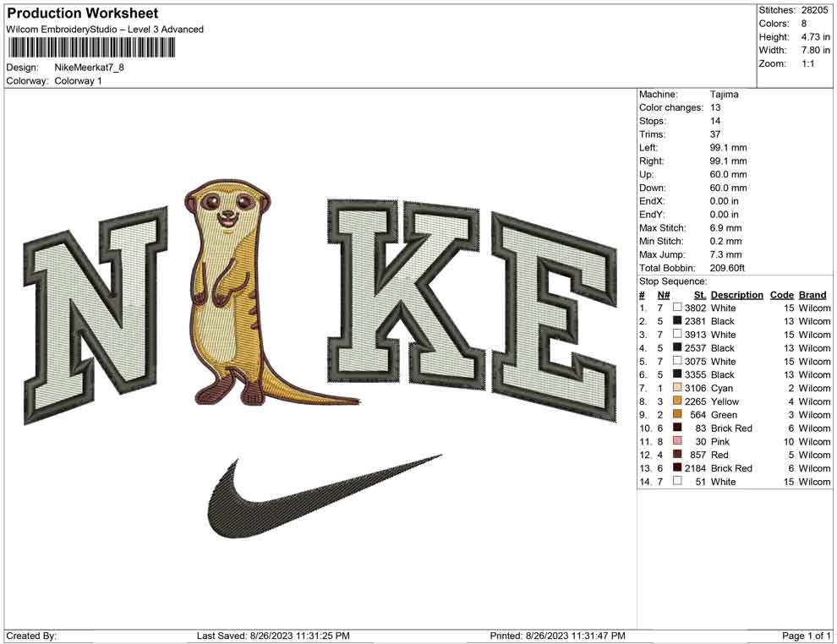Viewport: 837px width, 644px height.
Task: Click the EndX value 0.00 in
Action: coord(725,201)
